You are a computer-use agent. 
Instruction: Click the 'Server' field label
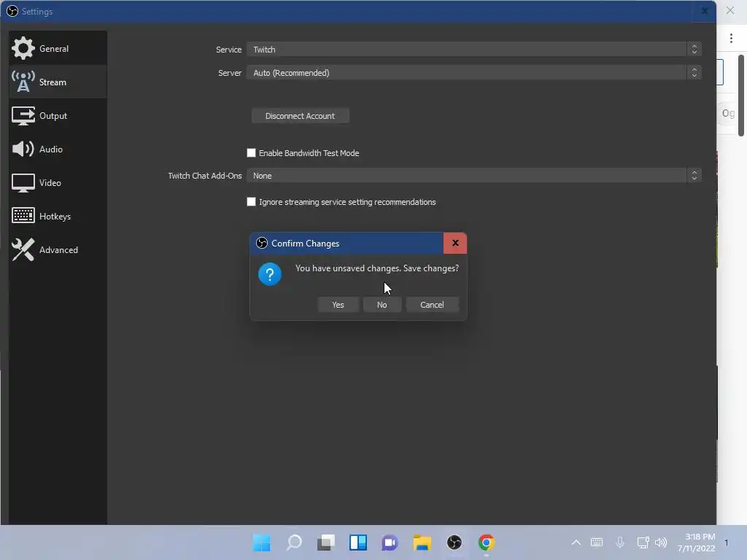230,73
